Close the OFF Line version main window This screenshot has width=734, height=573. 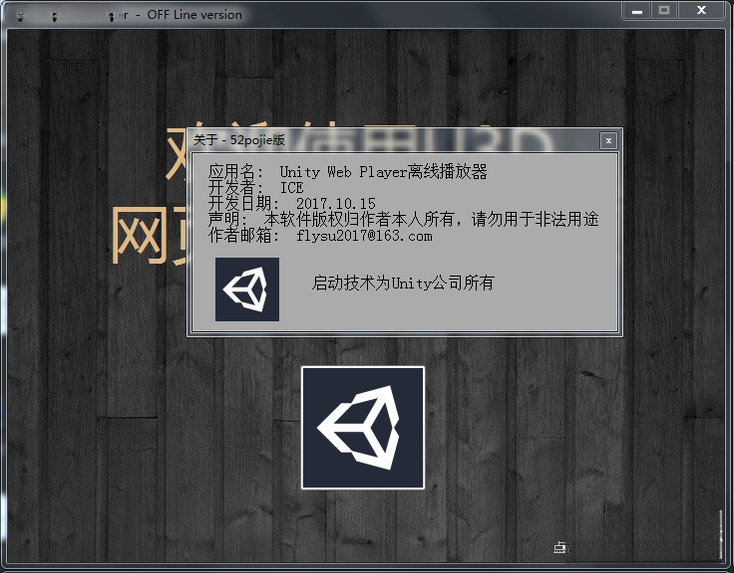[701, 11]
